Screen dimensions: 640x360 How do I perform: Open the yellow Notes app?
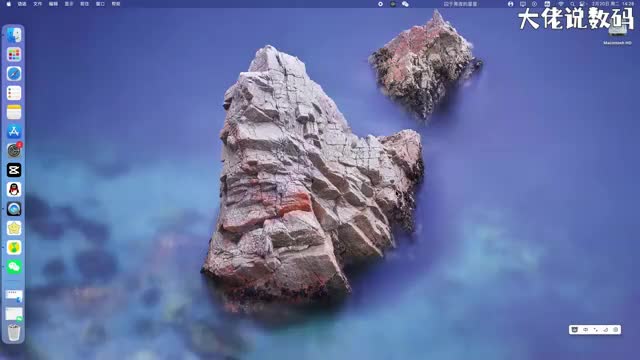point(14,112)
